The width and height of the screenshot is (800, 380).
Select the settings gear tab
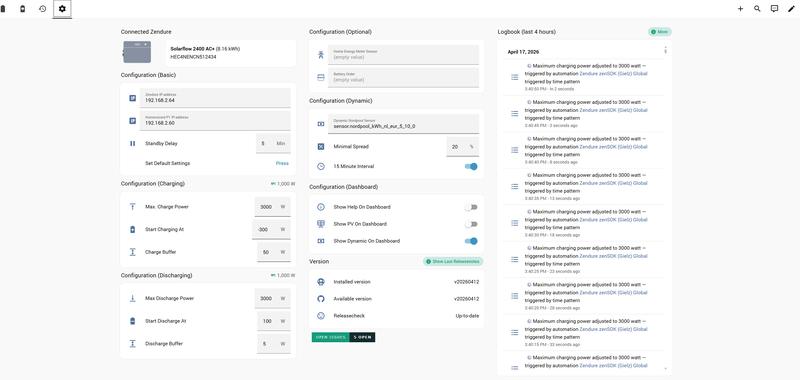coord(62,9)
